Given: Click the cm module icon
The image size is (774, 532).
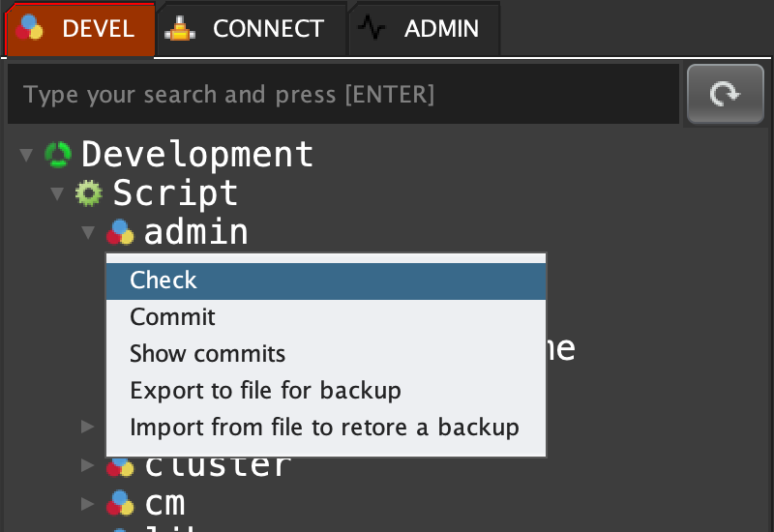Looking at the screenshot, I should pos(120,503).
